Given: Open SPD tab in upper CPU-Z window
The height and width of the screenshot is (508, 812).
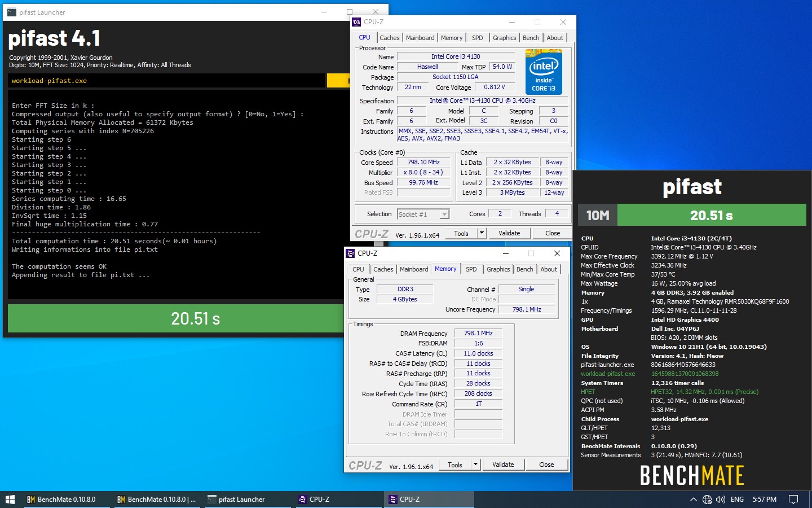Looking at the screenshot, I should pyautogui.click(x=478, y=38).
